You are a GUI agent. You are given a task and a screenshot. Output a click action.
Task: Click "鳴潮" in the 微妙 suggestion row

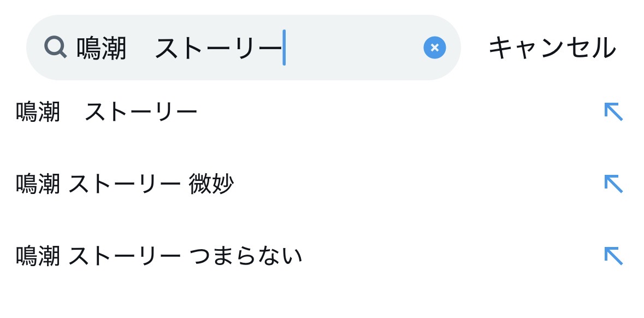(38, 185)
